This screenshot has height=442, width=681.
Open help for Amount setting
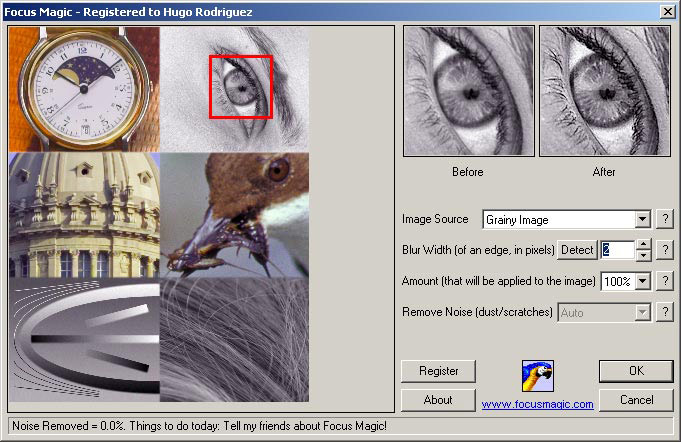[665, 281]
